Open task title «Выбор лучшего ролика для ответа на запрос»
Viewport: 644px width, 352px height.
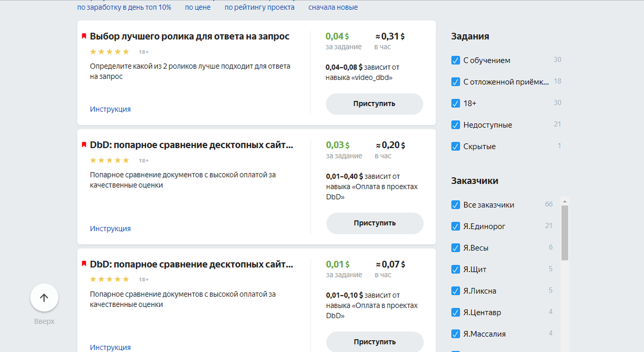click(x=189, y=36)
